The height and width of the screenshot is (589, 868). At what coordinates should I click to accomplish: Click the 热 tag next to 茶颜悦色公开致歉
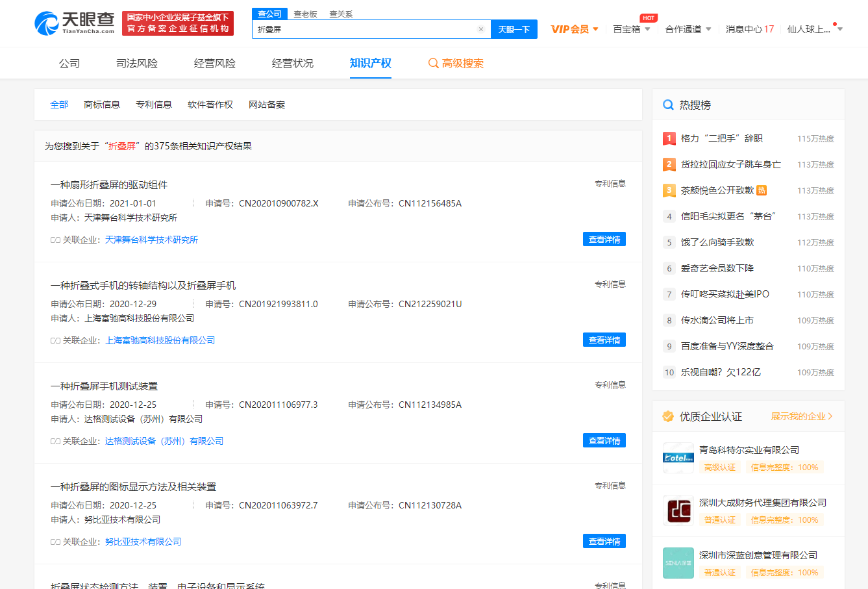click(x=762, y=190)
